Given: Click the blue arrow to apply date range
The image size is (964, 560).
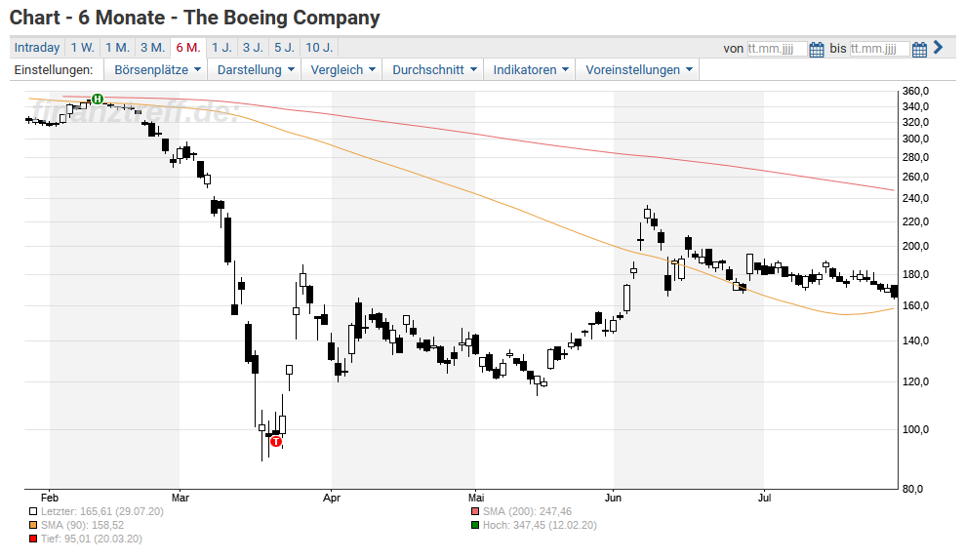Looking at the screenshot, I should pos(939,48).
